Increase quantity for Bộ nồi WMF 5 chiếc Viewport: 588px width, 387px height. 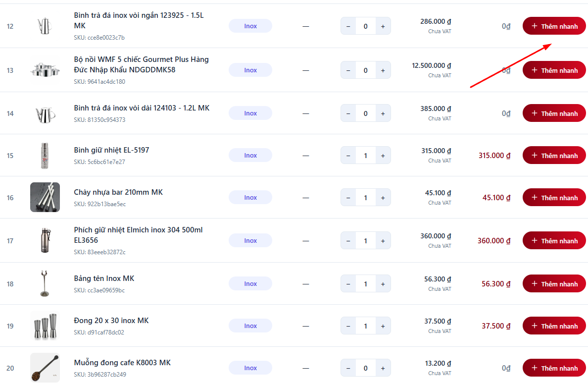tap(383, 70)
